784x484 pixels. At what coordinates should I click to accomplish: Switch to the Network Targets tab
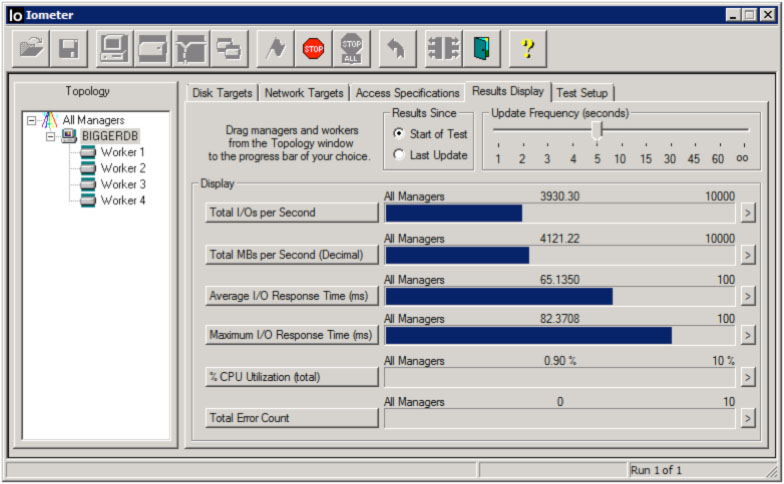[304, 93]
